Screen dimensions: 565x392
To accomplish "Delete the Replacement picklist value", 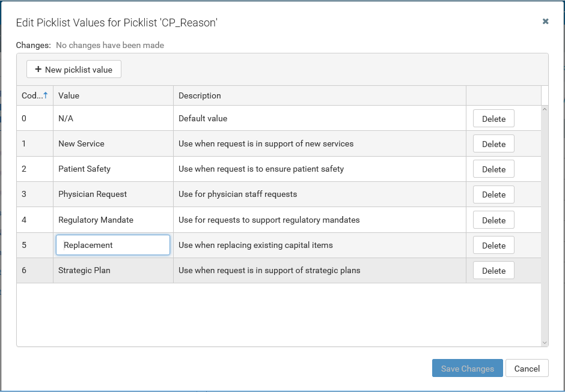I will tap(493, 246).
